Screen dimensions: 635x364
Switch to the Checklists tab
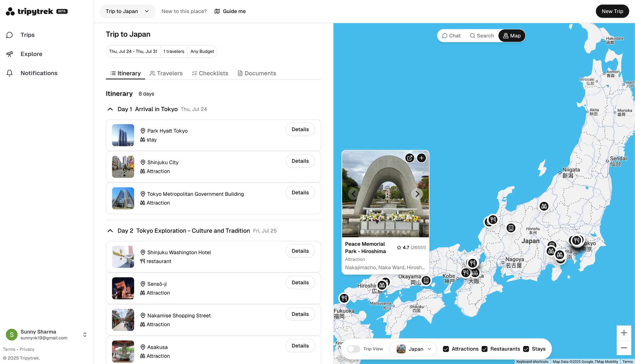click(x=210, y=73)
